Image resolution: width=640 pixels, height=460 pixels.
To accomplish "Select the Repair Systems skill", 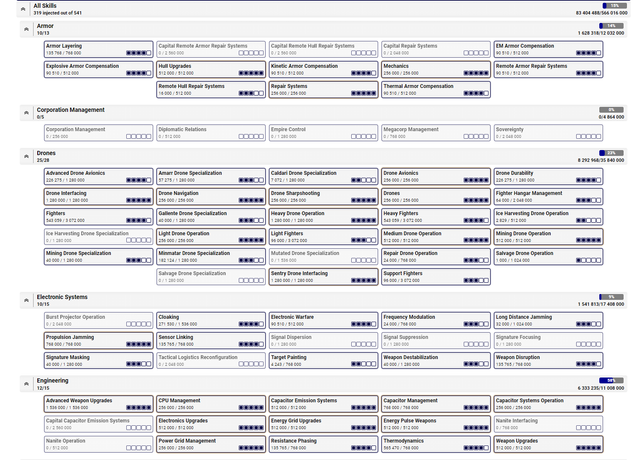I will tap(324, 90).
